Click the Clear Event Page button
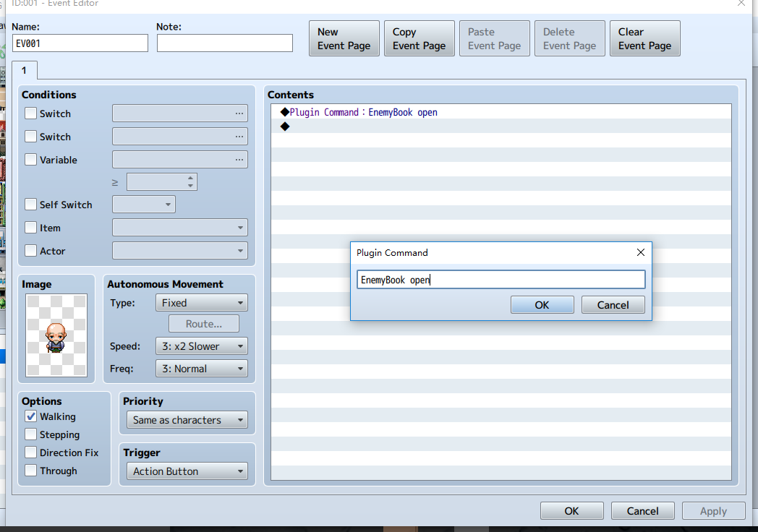Screen dimensions: 758x532 pyautogui.click(x=645, y=38)
